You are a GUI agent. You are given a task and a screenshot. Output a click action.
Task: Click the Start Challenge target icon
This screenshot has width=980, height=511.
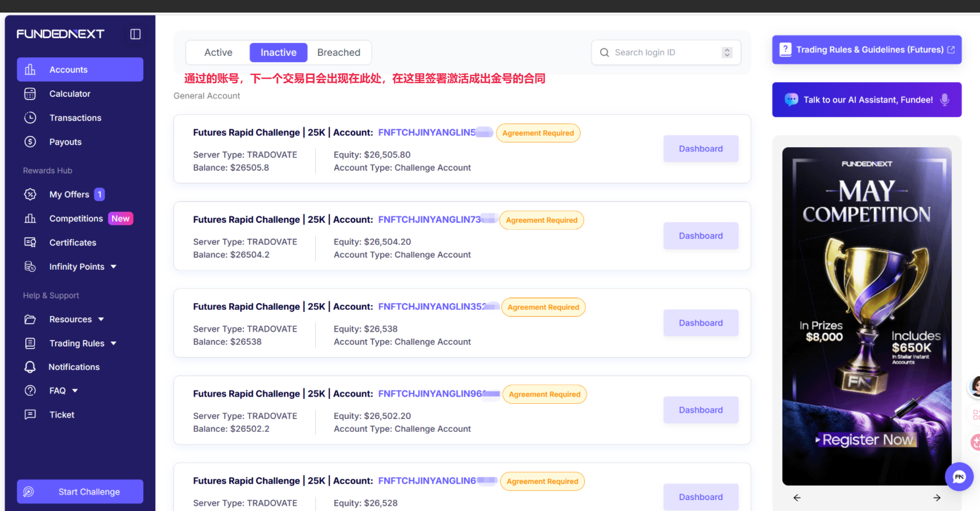[x=29, y=492]
